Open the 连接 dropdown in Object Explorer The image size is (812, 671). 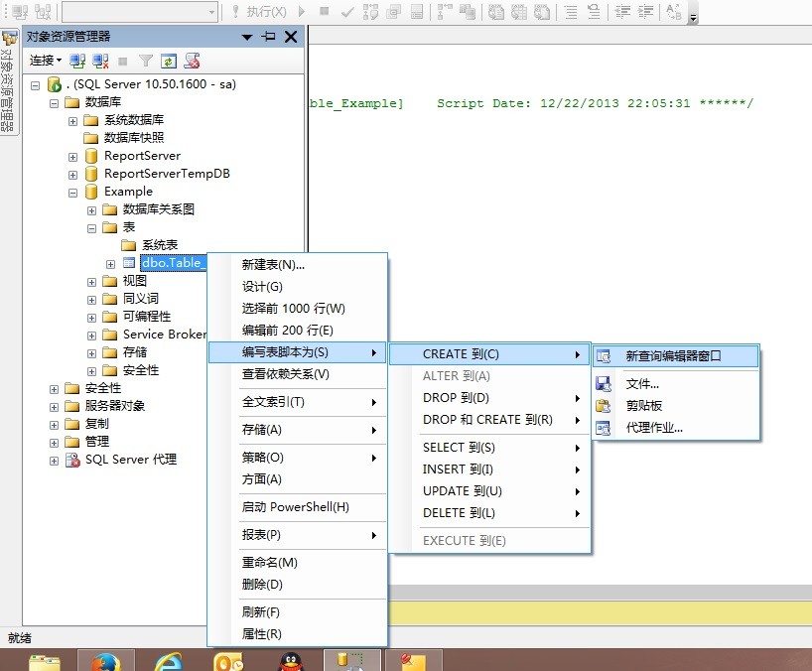tap(46, 61)
